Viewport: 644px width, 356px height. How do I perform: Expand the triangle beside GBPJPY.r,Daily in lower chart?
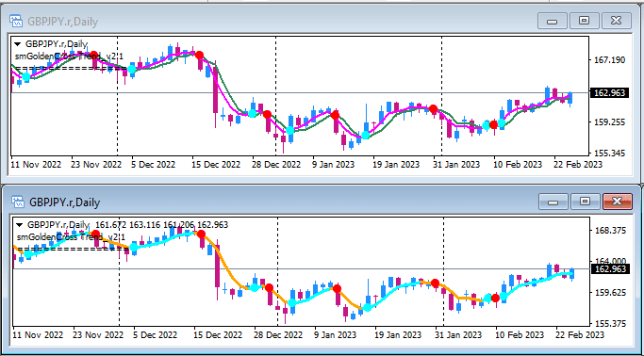pyautogui.click(x=19, y=225)
